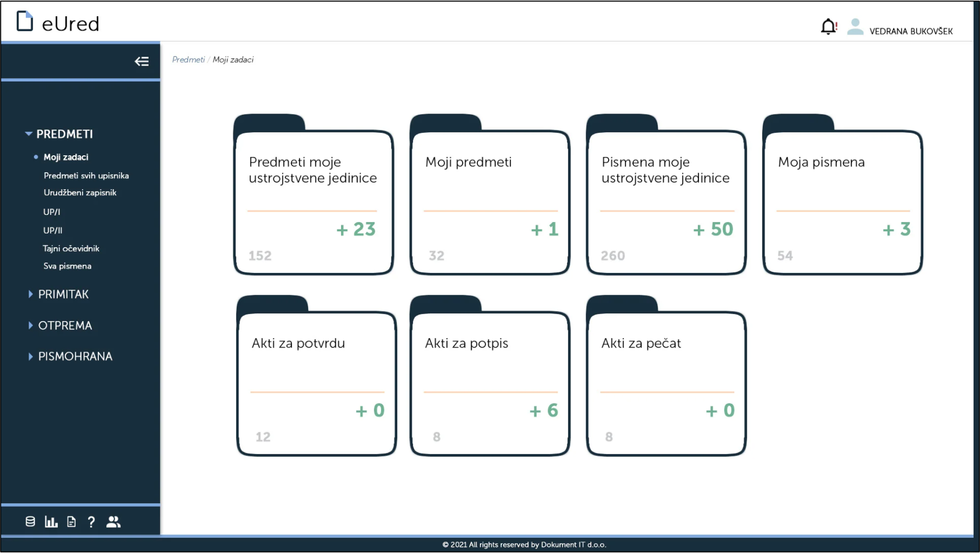The width and height of the screenshot is (980, 553).
Task: Open help via question mark icon
Action: point(91,521)
